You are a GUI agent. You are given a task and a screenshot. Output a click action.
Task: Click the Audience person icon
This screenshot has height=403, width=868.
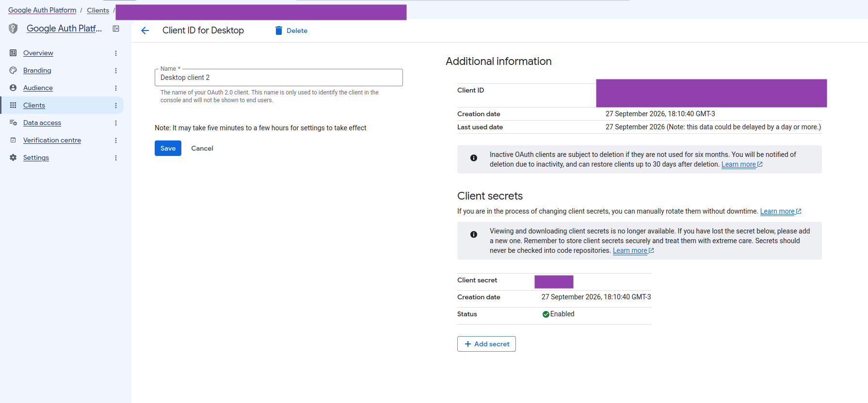(13, 88)
